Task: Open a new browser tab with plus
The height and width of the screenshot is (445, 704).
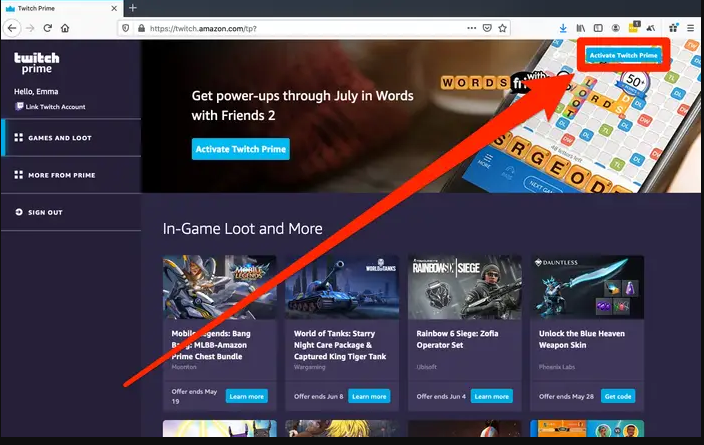Action: click(132, 8)
